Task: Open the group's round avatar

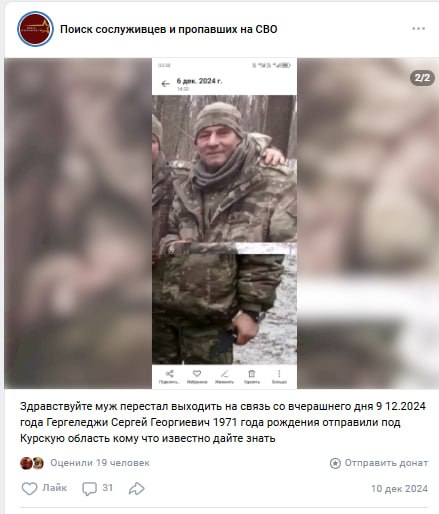Action: 35,29
